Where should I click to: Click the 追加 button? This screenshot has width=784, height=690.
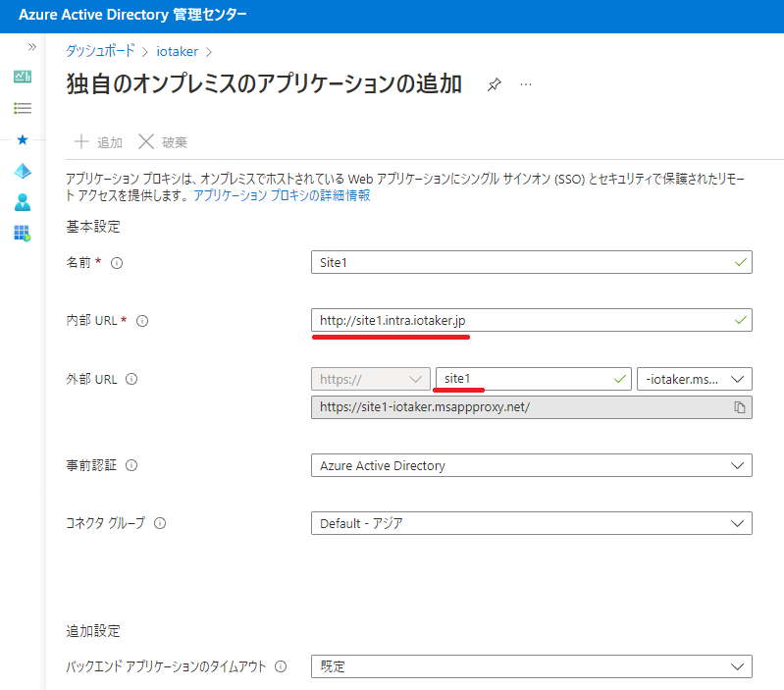(x=98, y=142)
